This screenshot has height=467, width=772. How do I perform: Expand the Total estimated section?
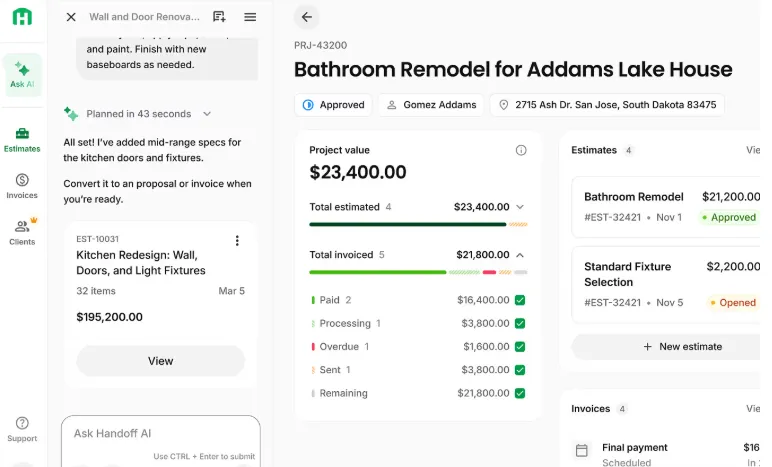pyautogui.click(x=519, y=207)
